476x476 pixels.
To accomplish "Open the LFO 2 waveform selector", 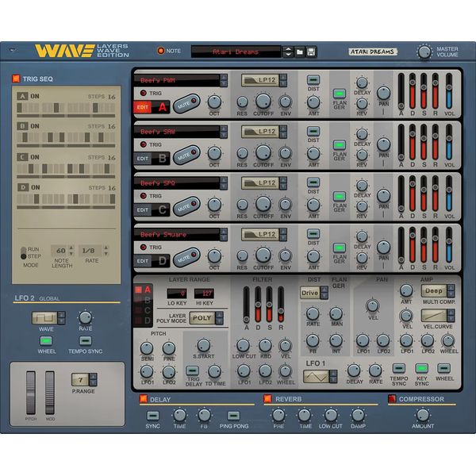I will coord(48,318).
